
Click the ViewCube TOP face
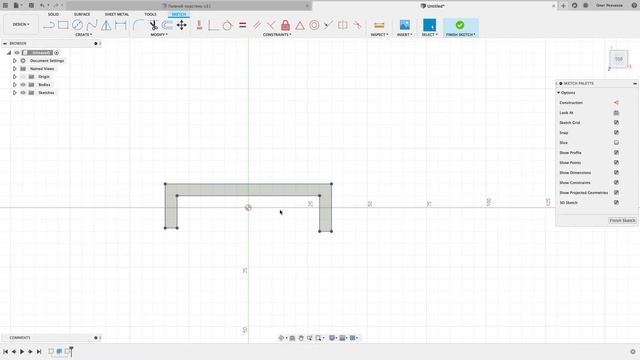click(x=619, y=60)
